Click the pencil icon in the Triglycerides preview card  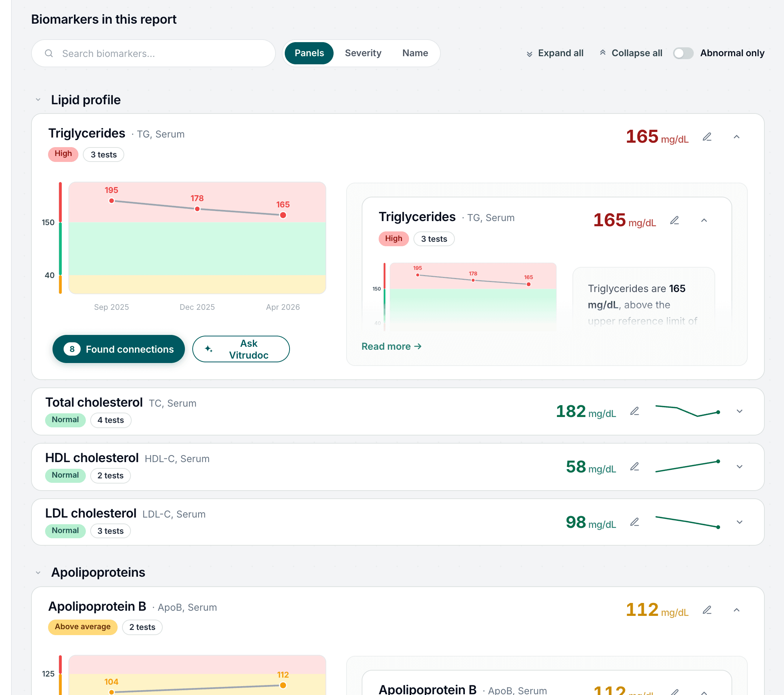coord(674,220)
